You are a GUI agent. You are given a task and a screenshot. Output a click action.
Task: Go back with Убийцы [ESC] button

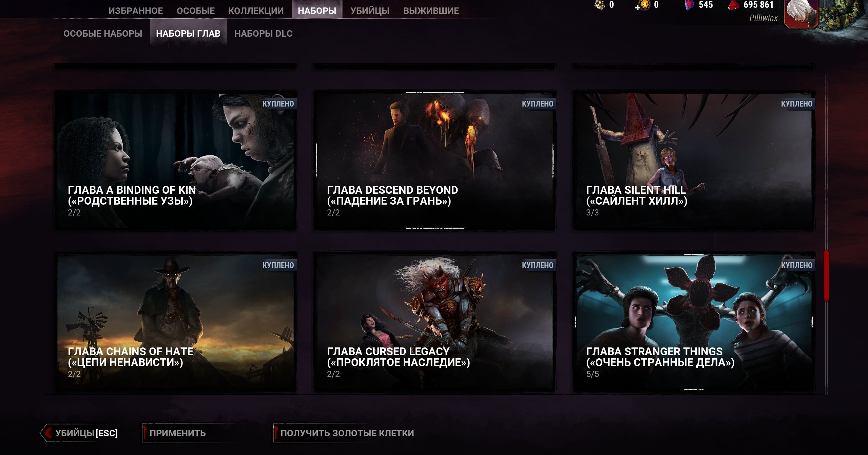(x=86, y=433)
